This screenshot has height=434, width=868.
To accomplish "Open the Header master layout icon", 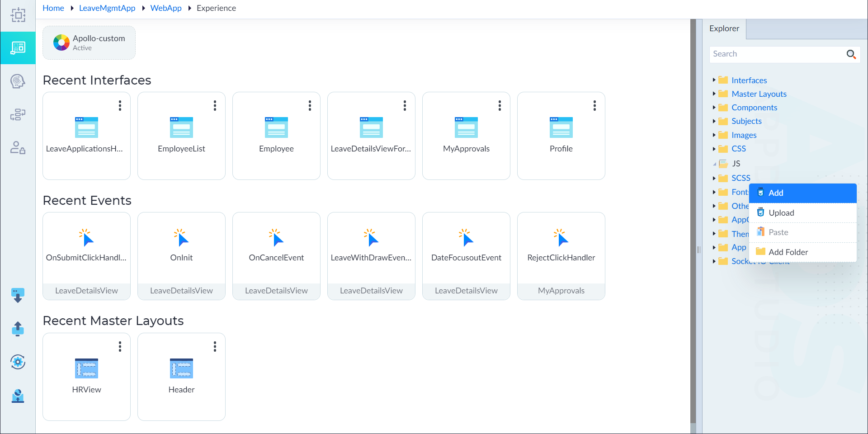I will (181, 368).
